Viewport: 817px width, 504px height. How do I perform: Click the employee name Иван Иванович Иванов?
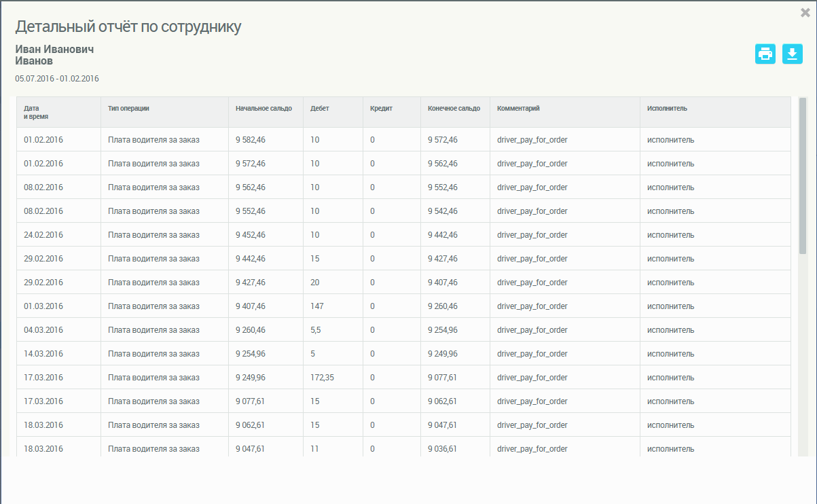pyautogui.click(x=54, y=55)
